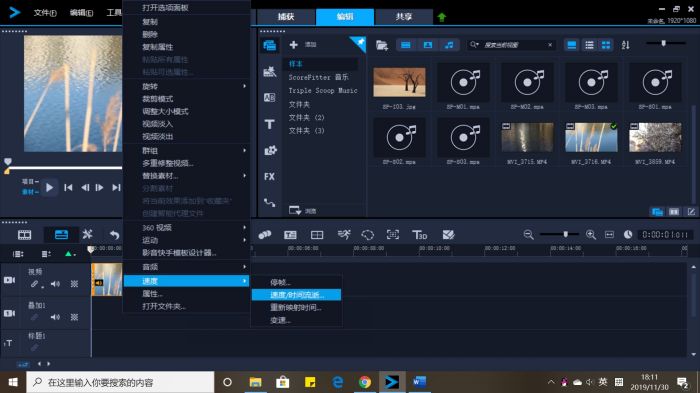This screenshot has width=700, height=393.
Task: Open the show all tracks list button
Action: click(x=18, y=254)
